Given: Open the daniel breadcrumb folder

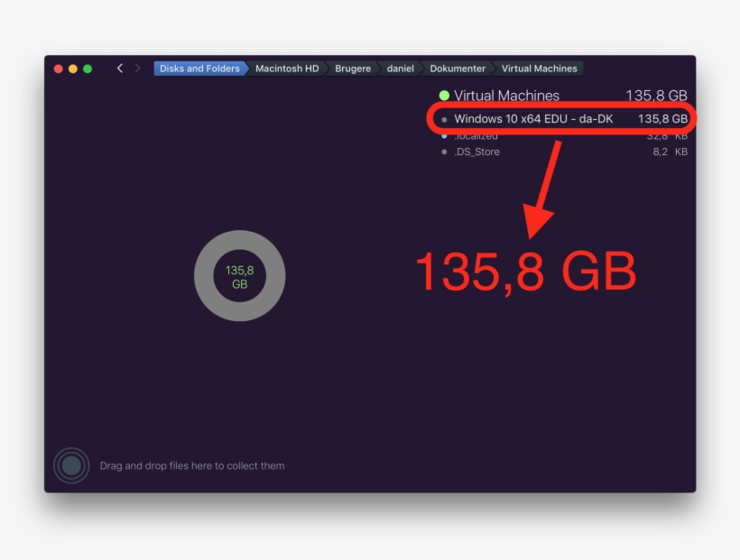Looking at the screenshot, I should coord(400,68).
